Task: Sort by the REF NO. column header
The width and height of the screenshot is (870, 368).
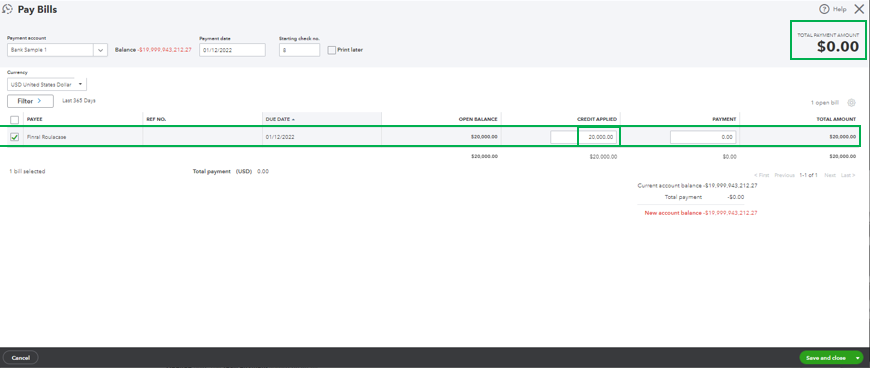Action: (x=156, y=119)
